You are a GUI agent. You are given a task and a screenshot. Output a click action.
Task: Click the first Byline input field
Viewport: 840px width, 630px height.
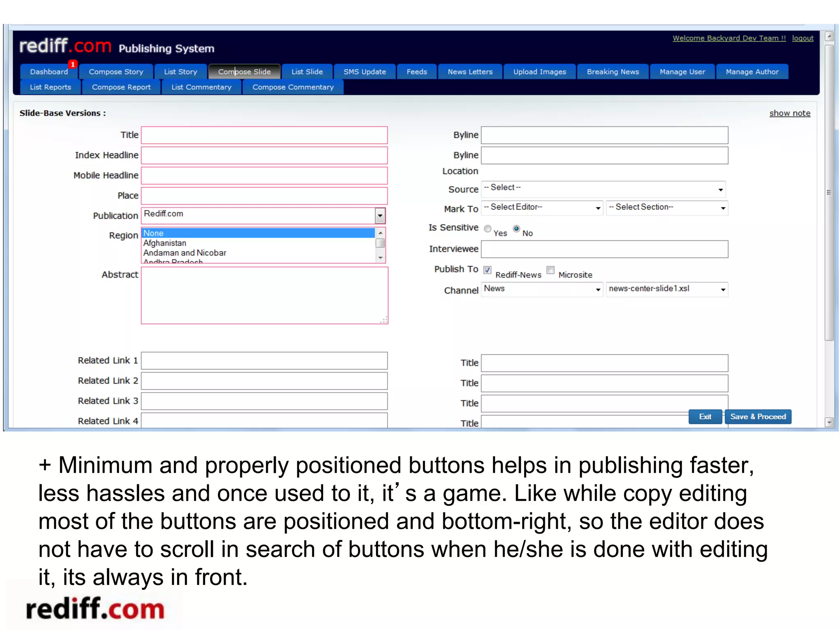tap(605, 135)
